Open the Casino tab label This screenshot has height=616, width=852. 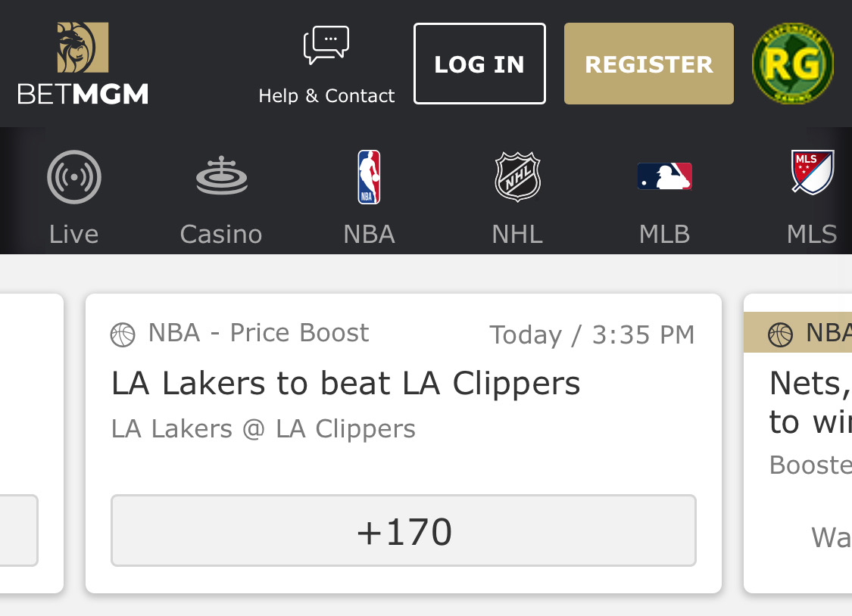221,235
